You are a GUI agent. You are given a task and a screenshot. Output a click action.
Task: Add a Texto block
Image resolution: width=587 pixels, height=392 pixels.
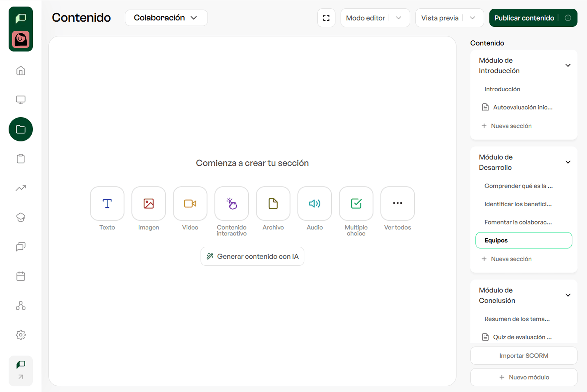(107, 203)
